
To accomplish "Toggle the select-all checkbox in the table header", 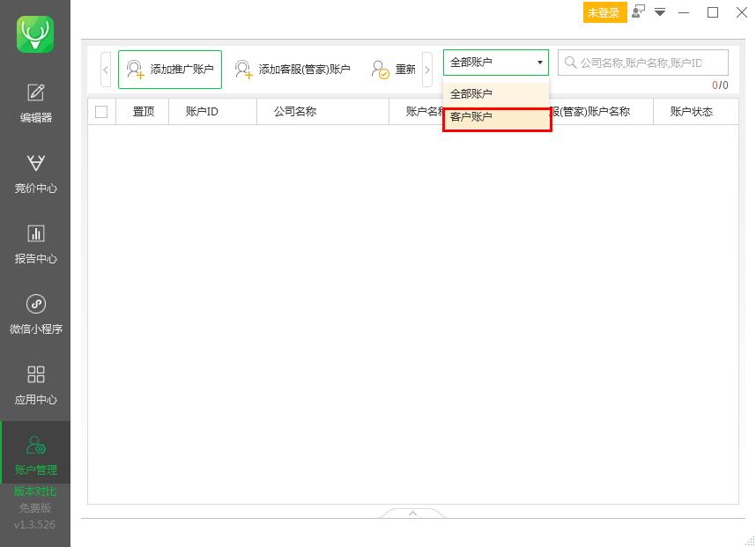I will pyautogui.click(x=100, y=111).
